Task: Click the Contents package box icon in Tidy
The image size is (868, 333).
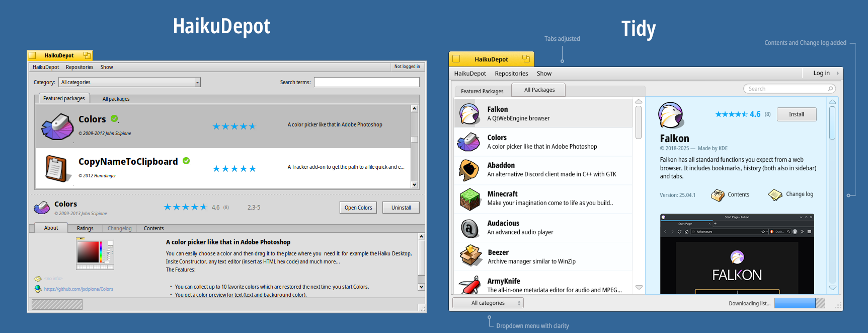Action: (718, 195)
